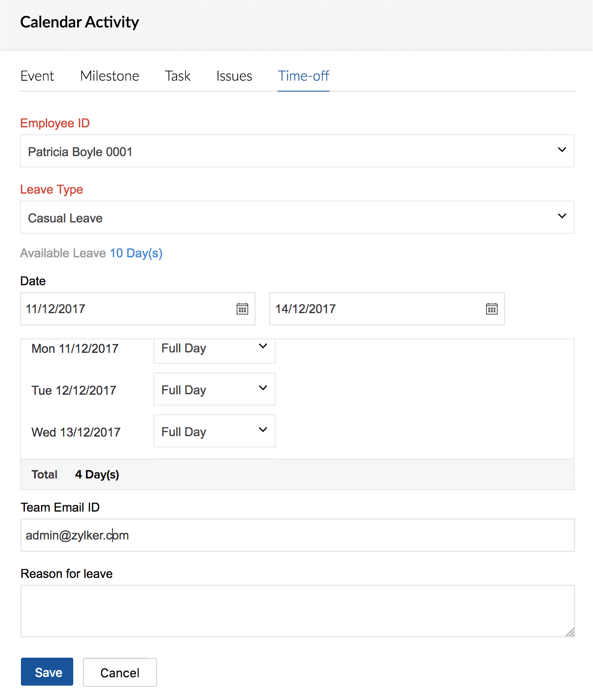This screenshot has height=700, width=593.
Task: Select the Time-off tab
Action: click(x=303, y=76)
